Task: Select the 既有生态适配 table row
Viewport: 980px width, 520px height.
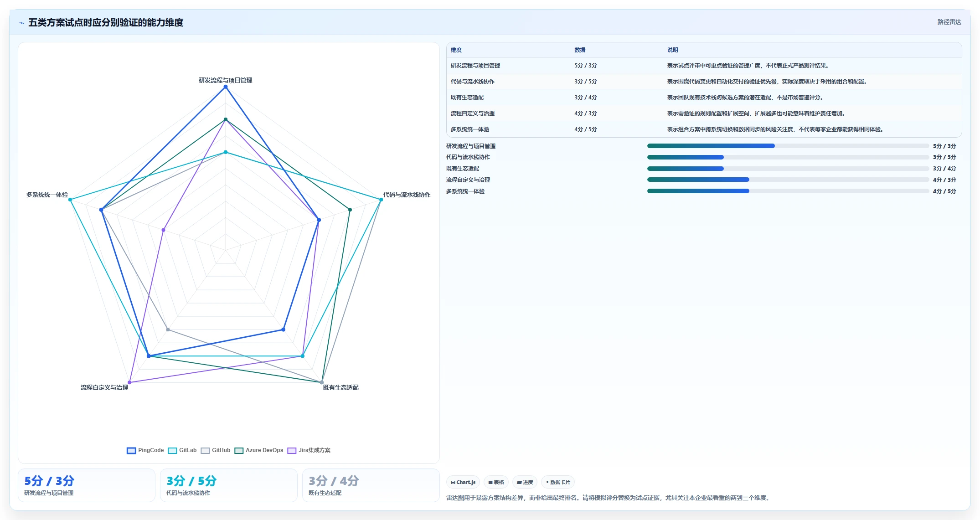Action: [x=704, y=98]
